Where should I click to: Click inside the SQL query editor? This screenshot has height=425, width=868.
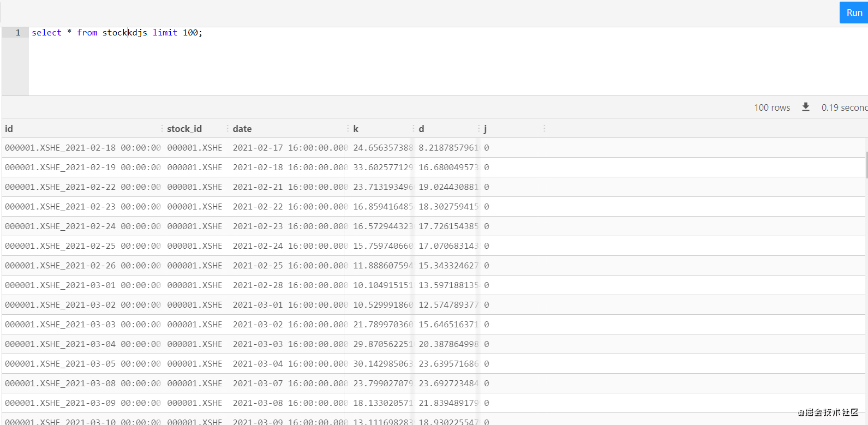447,61
